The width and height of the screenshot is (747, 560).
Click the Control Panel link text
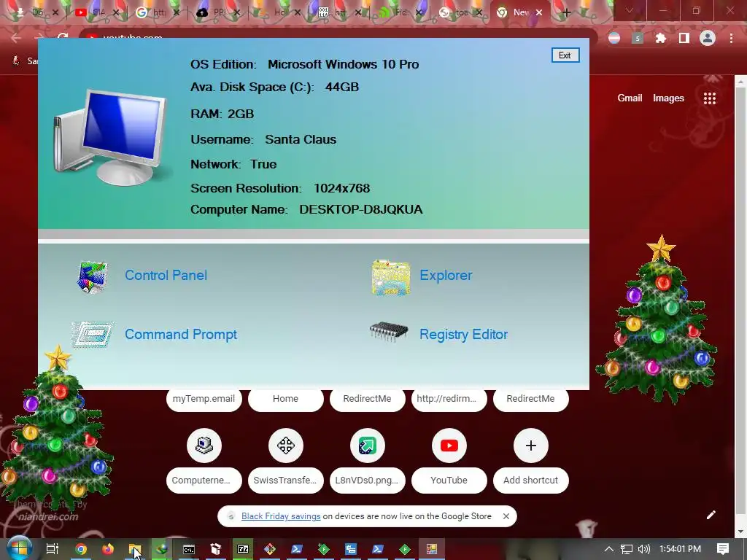tap(166, 275)
